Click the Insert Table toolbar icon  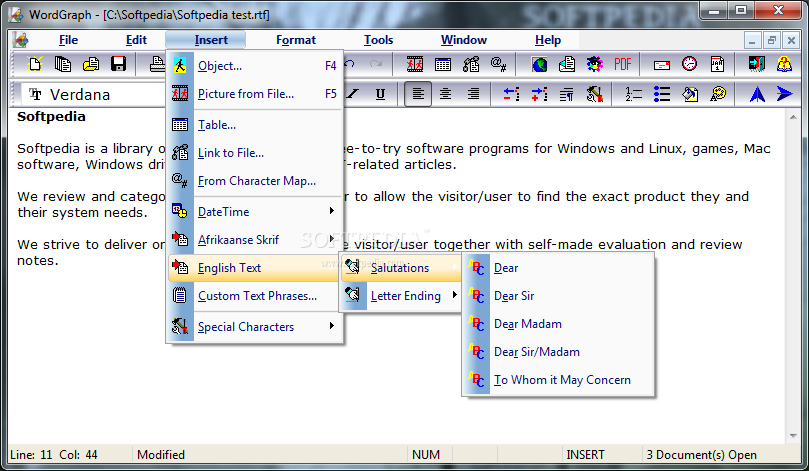(443, 64)
